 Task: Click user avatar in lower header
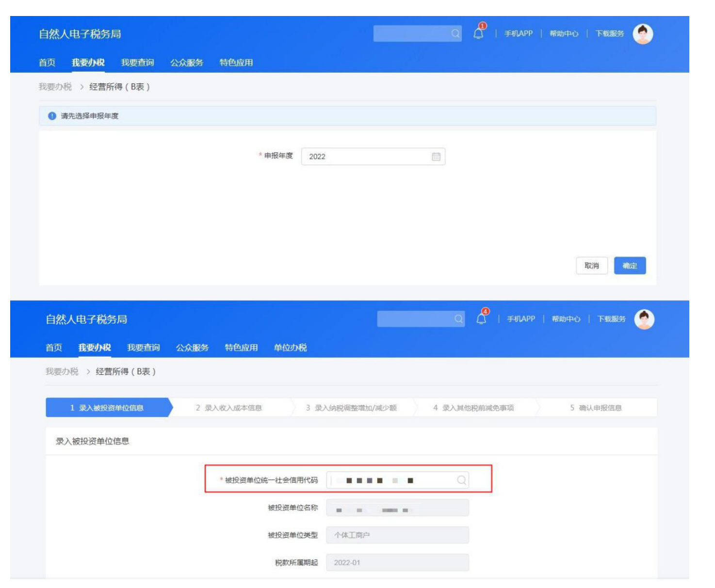click(x=644, y=319)
